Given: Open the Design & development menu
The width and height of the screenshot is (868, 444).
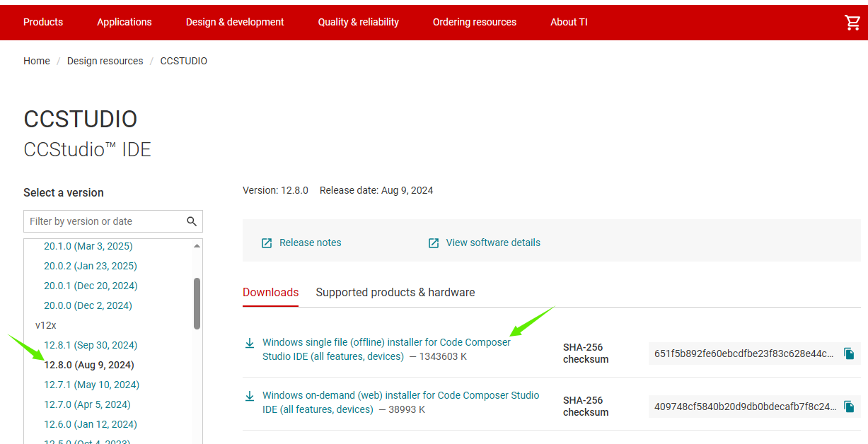Looking at the screenshot, I should [x=235, y=22].
